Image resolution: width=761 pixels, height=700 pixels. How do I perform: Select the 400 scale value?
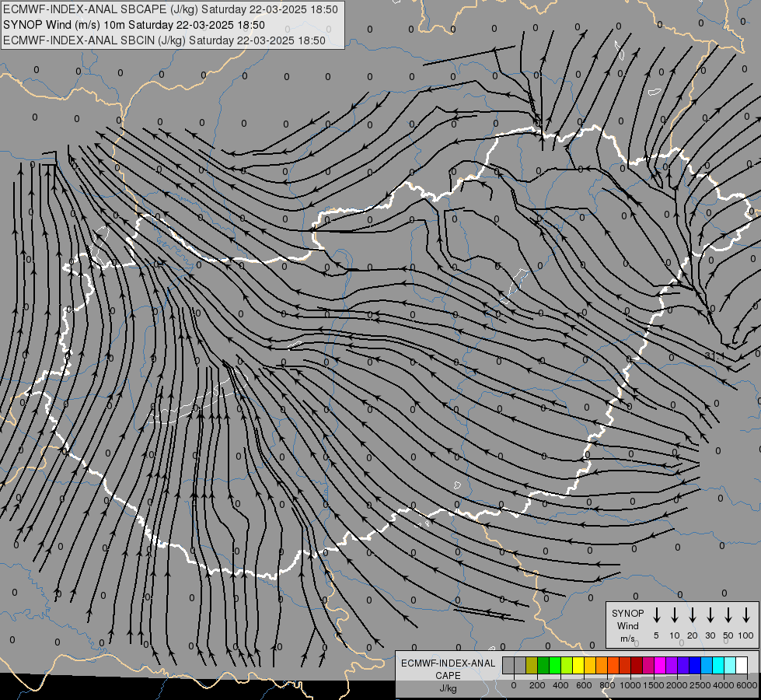coord(560,685)
